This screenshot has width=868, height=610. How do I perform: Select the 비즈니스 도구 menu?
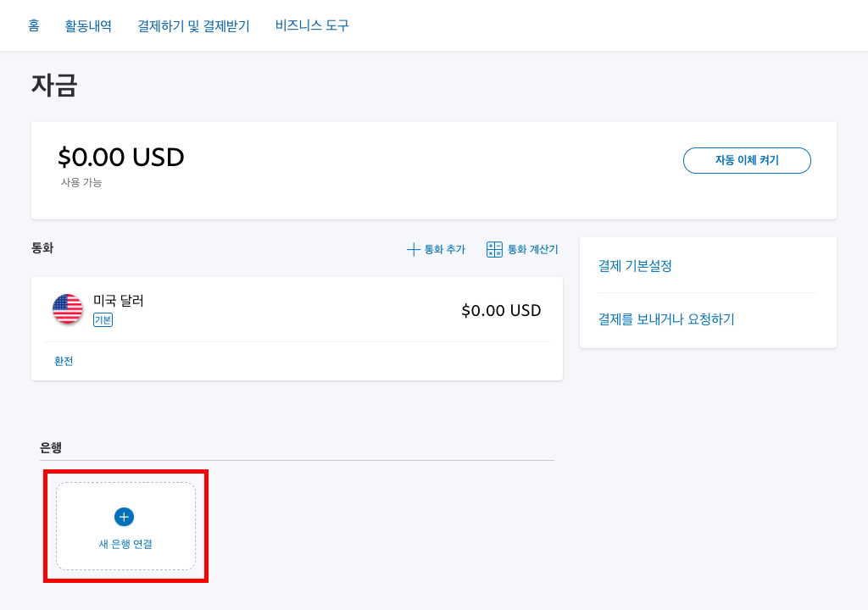[312, 25]
